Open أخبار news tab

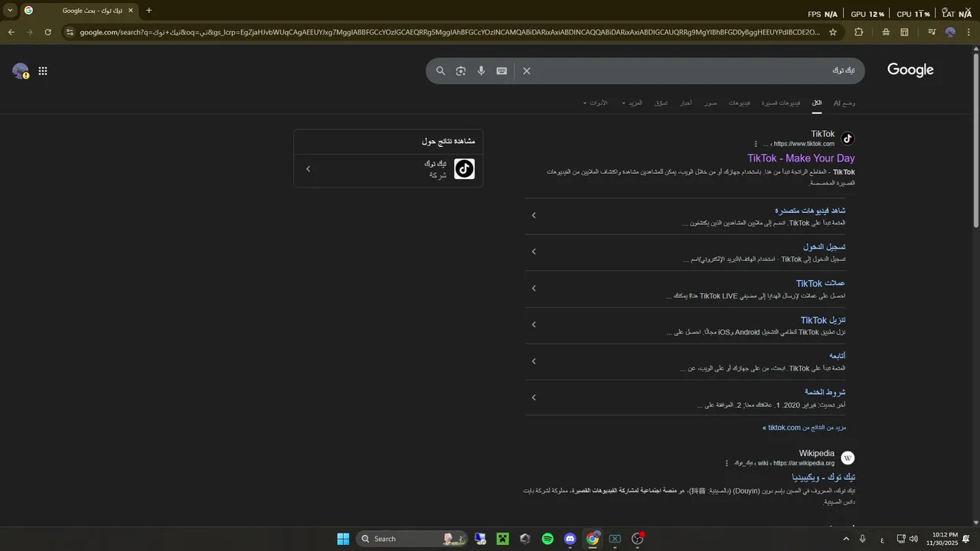pos(687,103)
